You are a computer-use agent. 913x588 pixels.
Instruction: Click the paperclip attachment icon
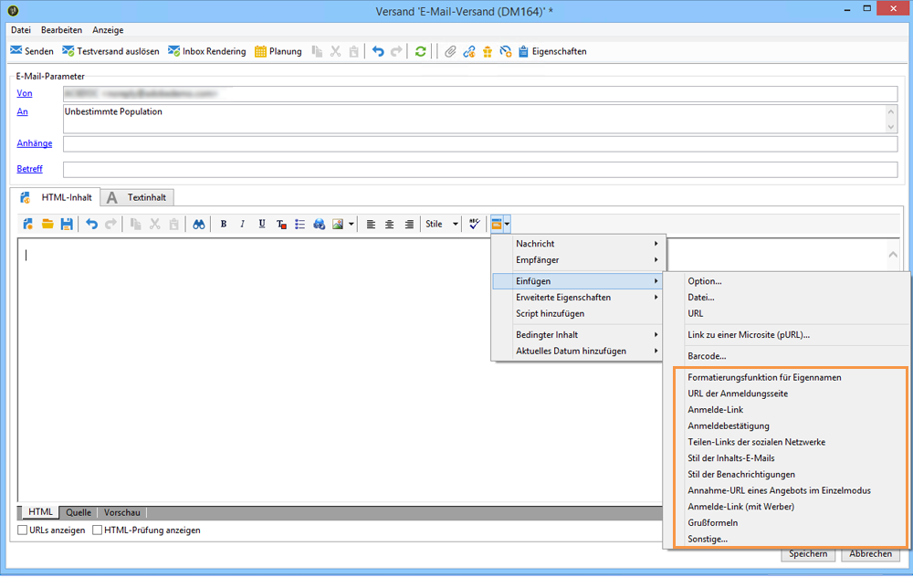[450, 51]
